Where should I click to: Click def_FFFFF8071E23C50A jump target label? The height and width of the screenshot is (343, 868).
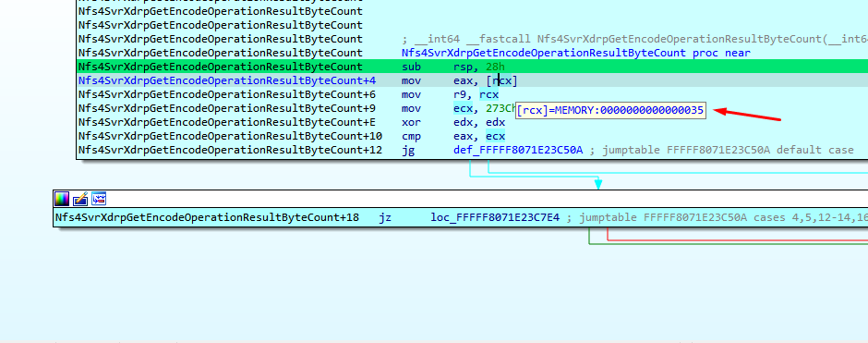(518, 150)
